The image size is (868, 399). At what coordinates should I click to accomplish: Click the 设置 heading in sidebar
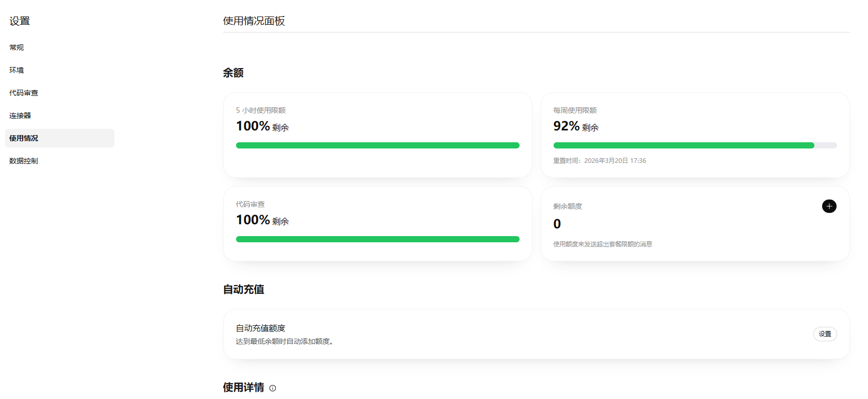pos(20,21)
